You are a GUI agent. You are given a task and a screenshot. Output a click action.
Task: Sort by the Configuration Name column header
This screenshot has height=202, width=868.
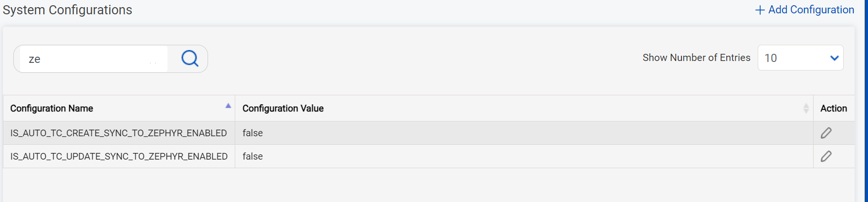(x=52, y=109)
